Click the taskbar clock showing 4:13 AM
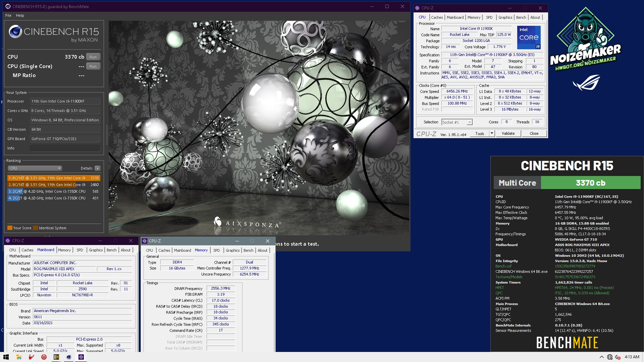 pos(632,357)
